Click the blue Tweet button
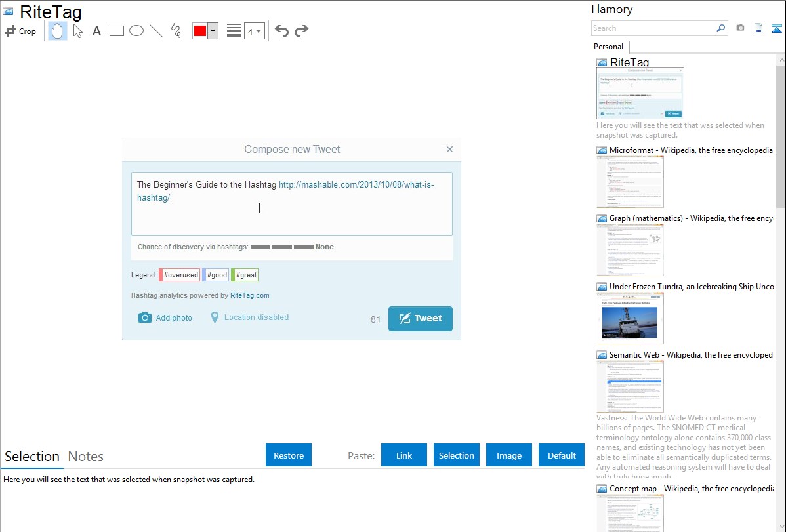The image size is (786, 532). tap(421, 318)
